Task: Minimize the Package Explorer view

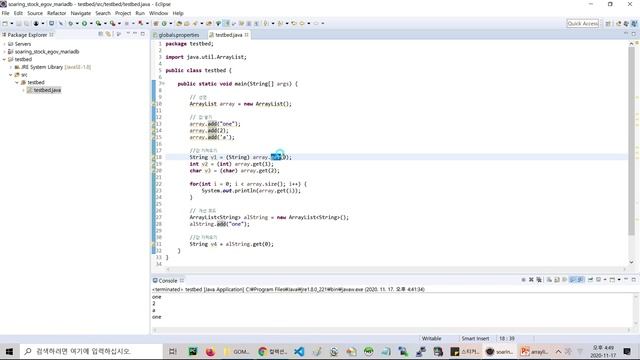Action: point(136,34)
